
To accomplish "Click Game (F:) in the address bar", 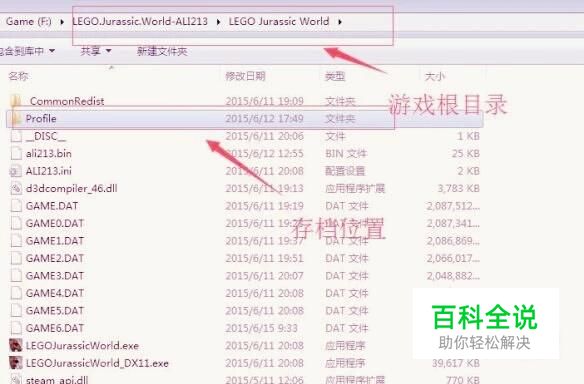I will coord(29,22).
